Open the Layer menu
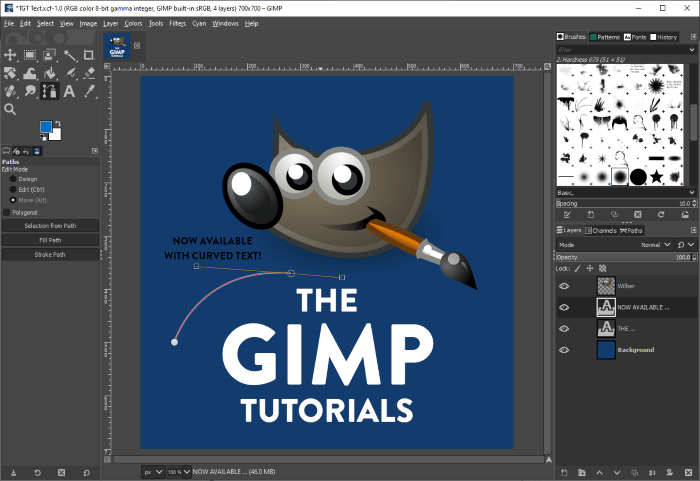This screenshot has height=481, width=700. pos(110,24)
